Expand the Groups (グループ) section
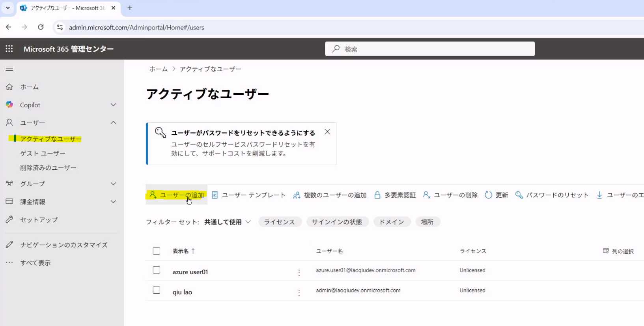 coord(113,184)
